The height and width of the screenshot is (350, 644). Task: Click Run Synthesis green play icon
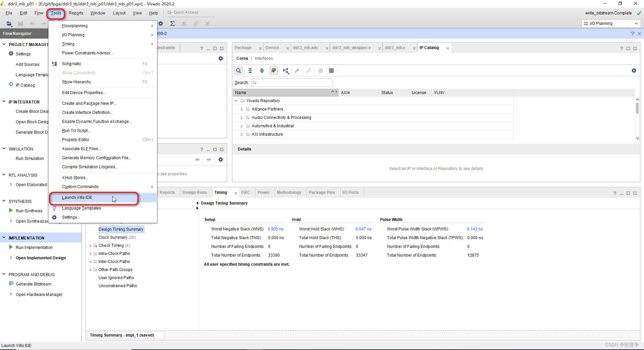coord(11,211)
